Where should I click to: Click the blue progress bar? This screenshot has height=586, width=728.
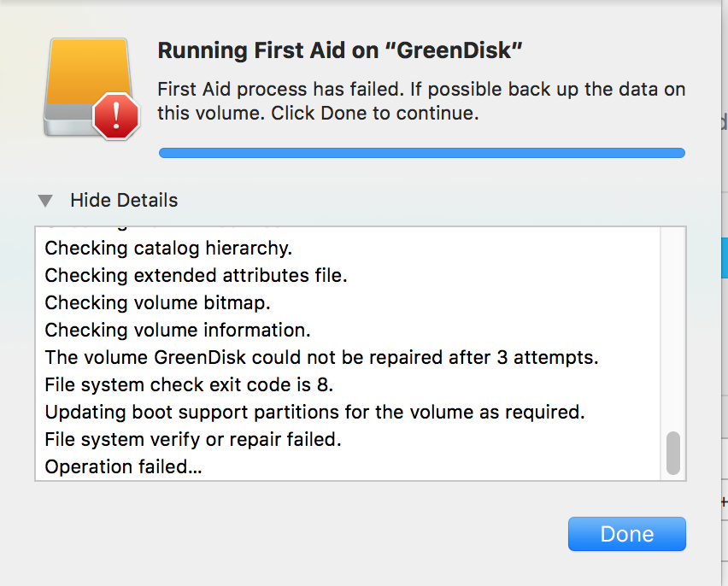coord(421,153)
